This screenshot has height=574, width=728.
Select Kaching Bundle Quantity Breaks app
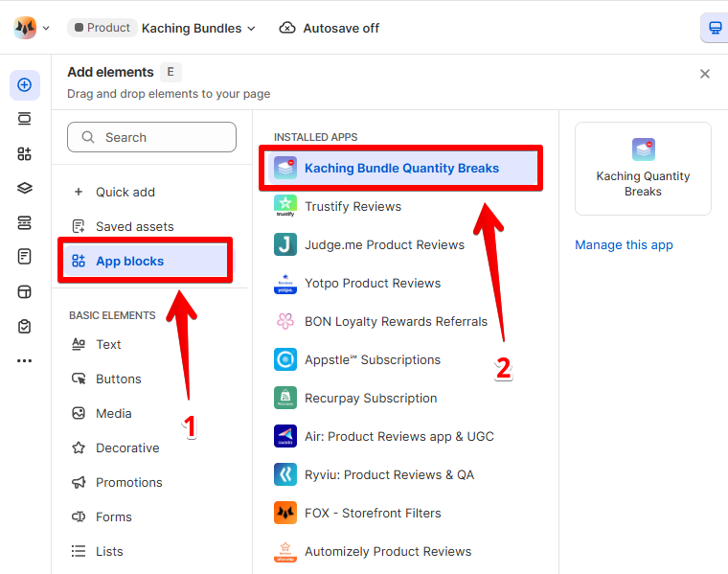coord(402,168)
